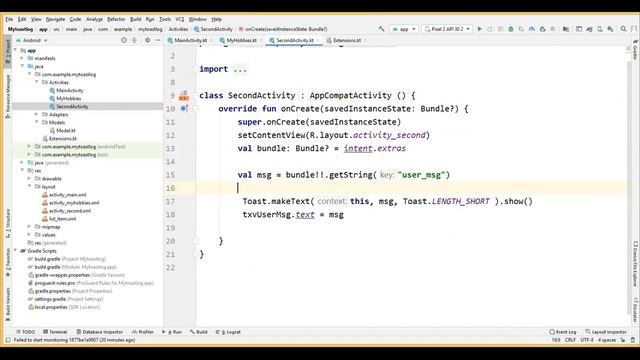This screenshot has width=640, height=360.
Task: Click the override gutter icon on line 10
Action: 184,109
